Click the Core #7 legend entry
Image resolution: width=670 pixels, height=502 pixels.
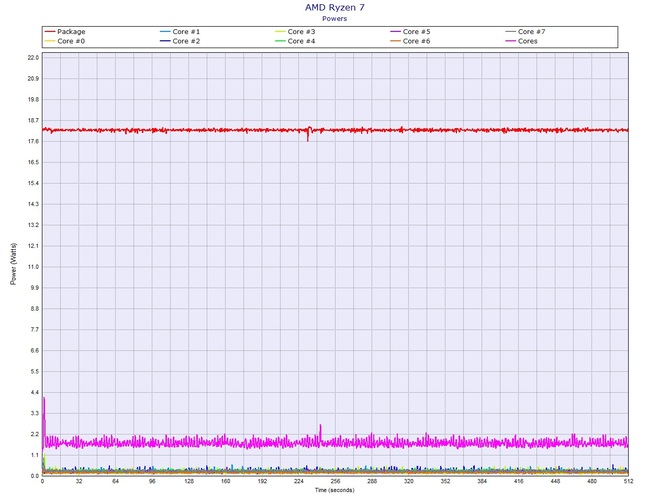pyautogui.click(x=525, y=32)
